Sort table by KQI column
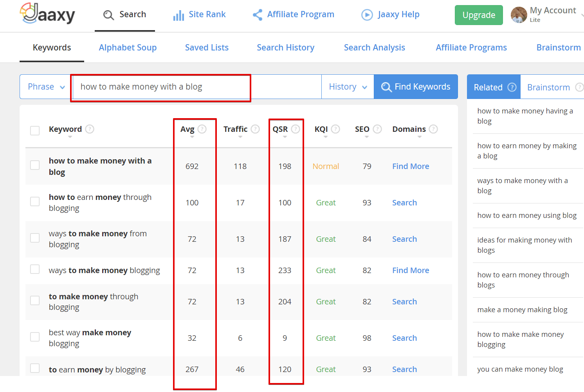This screenshot has height=392, width=584. point(326,137)
